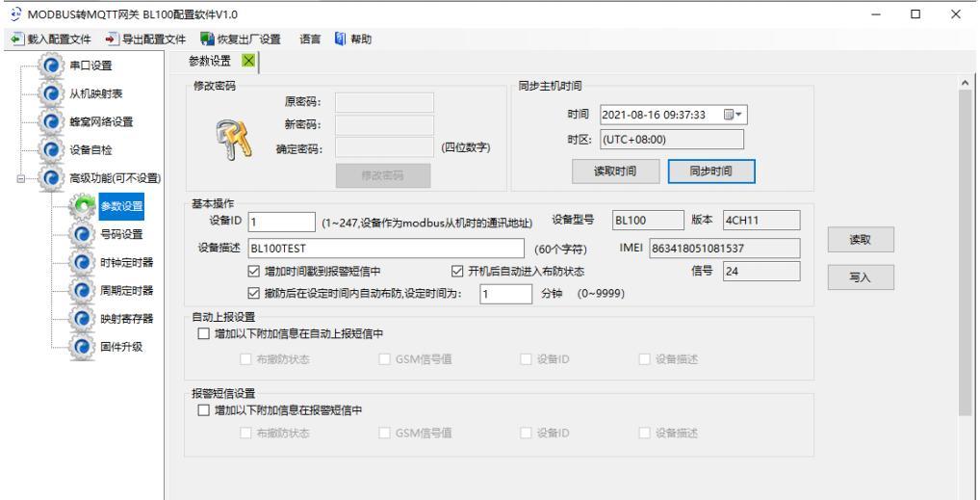Viewport: 980px width, 500px height.
Task: Click the 设备型号 value BL100
Action: (x=648, y=221)
